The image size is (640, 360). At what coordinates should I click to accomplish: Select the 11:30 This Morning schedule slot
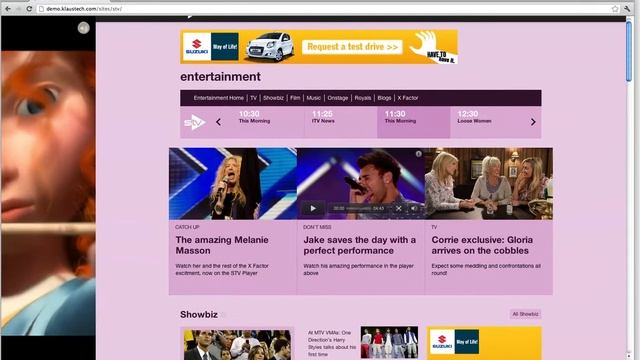pos(413,122)
